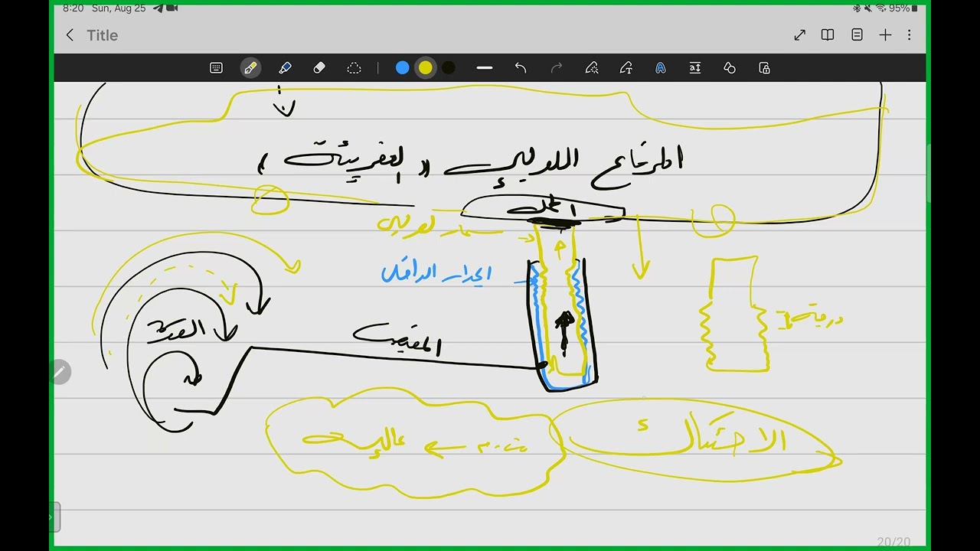The width and height of the screenshot is (980, 551).
Task: Go back using the back arrow
Action: click(x=70, y=35)
